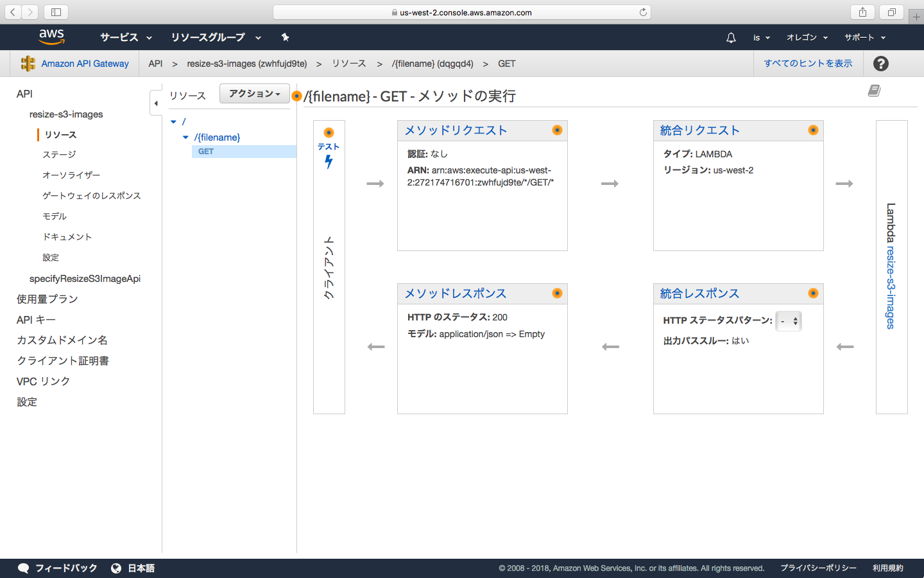Select オーソライザー in the left sidebar
This screenshot has width=924, height=578.
pos(71,175)
